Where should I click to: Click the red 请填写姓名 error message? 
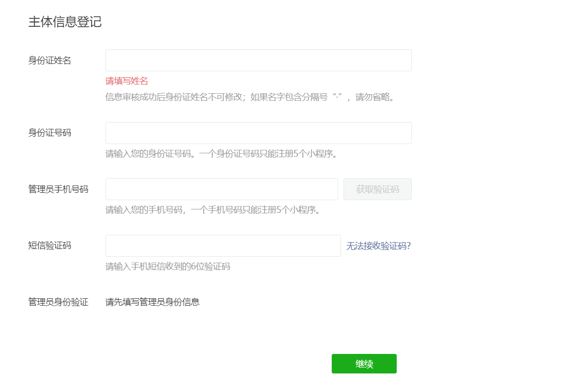point(127,81)
